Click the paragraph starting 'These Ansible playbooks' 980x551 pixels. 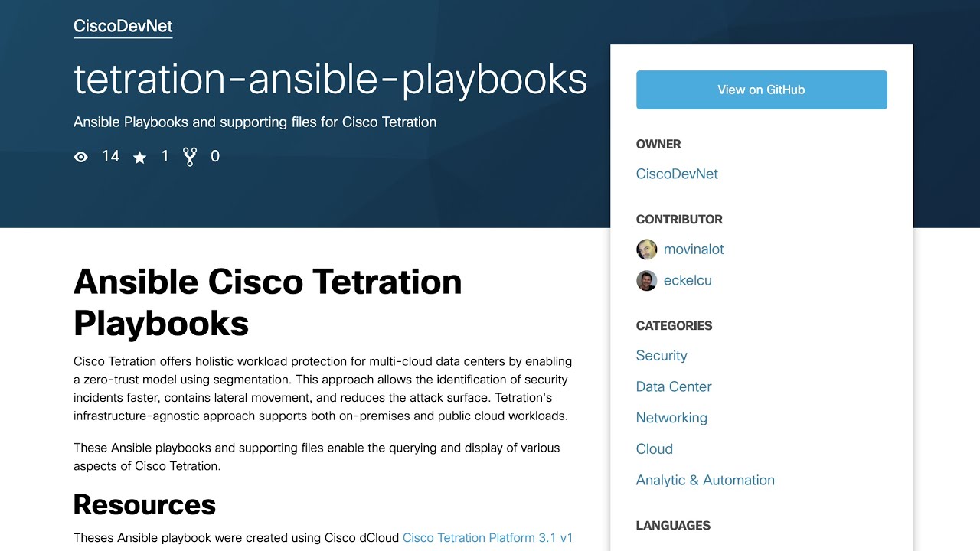coord(316,457)
